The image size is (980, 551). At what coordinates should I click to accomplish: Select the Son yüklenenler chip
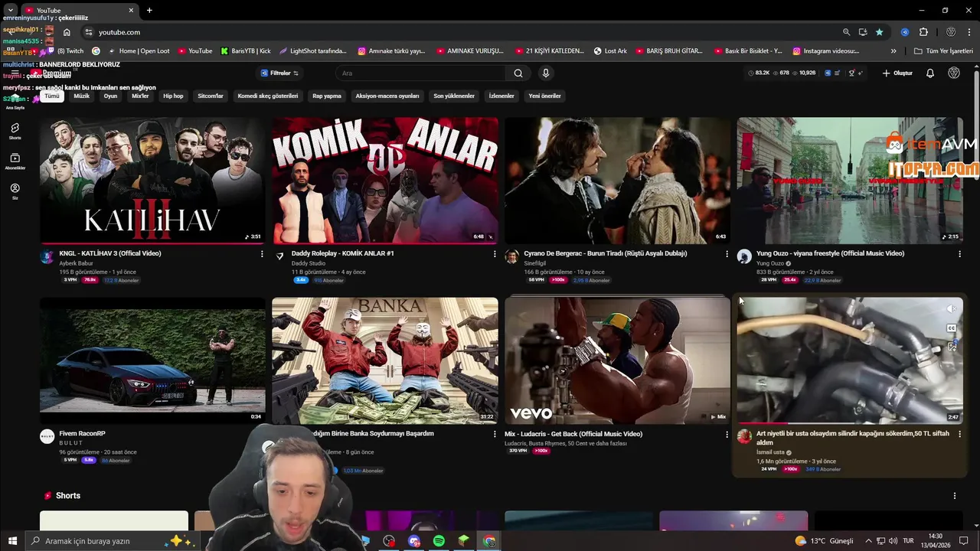tap(454, 96)
